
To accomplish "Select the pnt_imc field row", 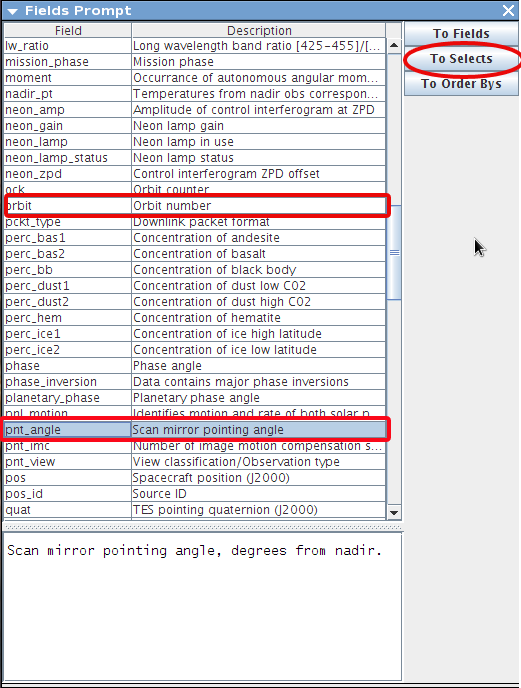I will coord(195,446).
